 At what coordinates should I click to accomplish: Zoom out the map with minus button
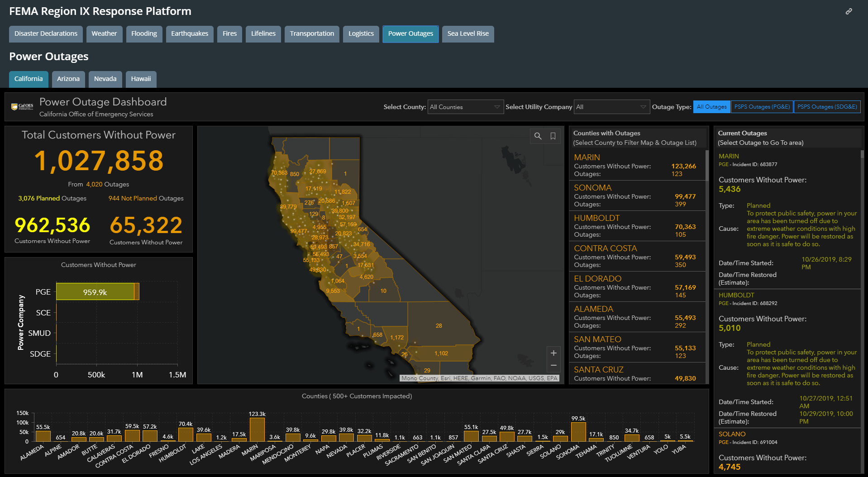click(553, 365)
